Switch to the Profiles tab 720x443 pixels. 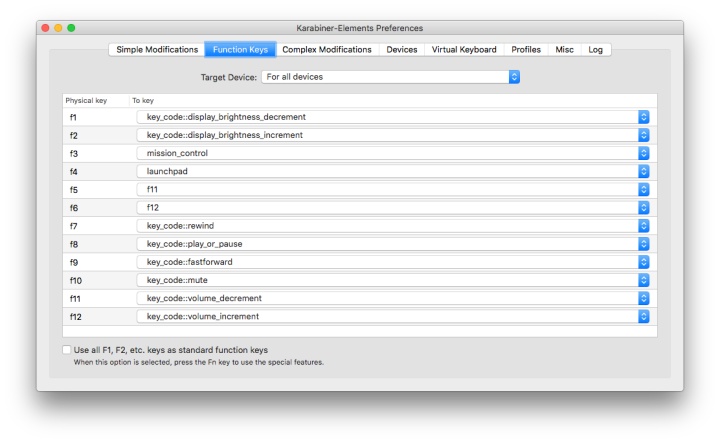pos(526,50)
